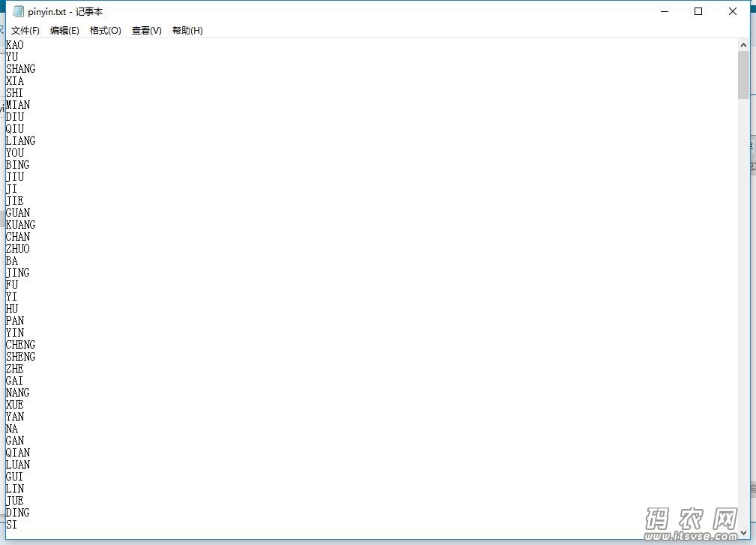Open the 查看(V) menu
Screen dimensions: 756x545
click(x=147, y=31)
